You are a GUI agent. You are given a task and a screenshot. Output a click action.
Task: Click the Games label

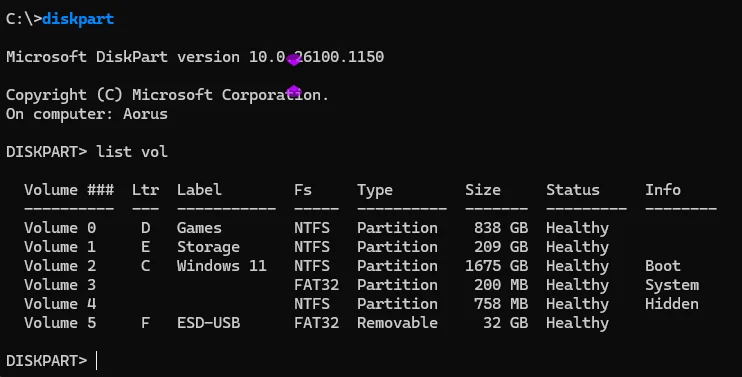coord(199,228)
